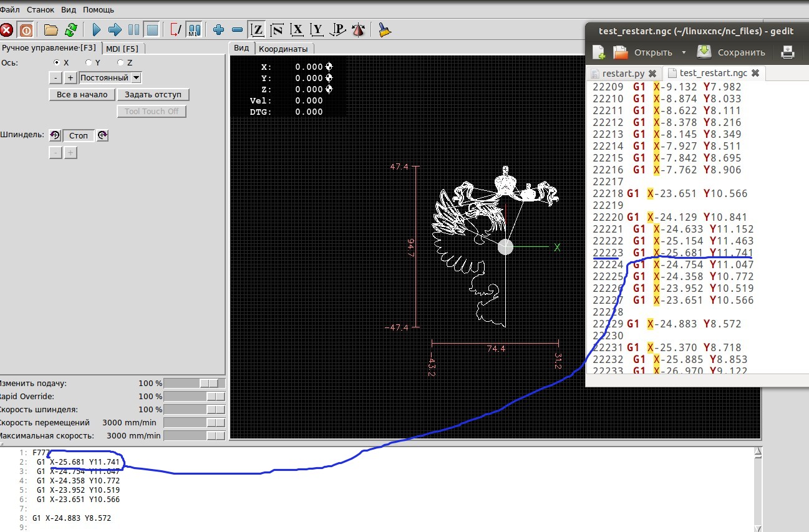Viewport: 809px width, 532px height.
Task: Close the restart.py tab in gedit
Action: click(x=652, y=74)
